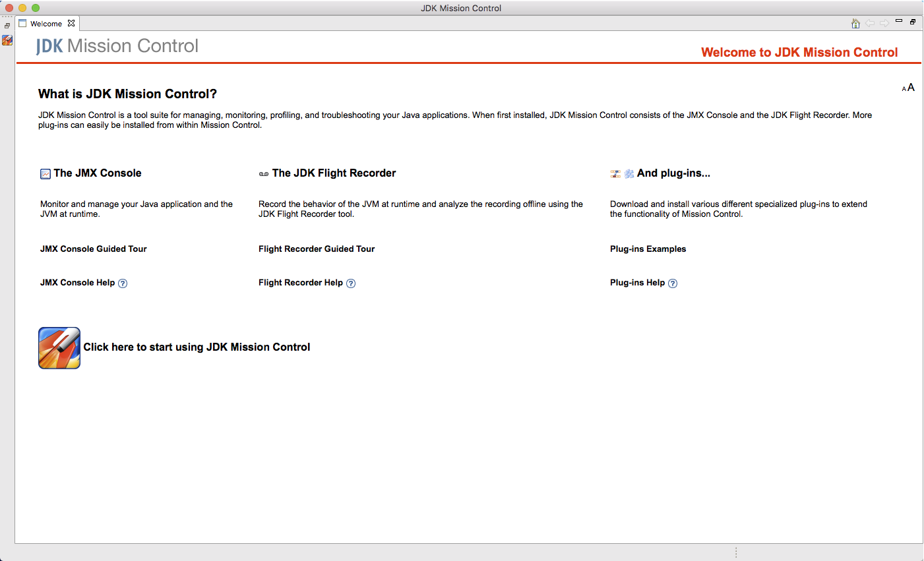Open JMX Console Help link
Viewport: 924px width, 561px height.
(x=77, y=282)
